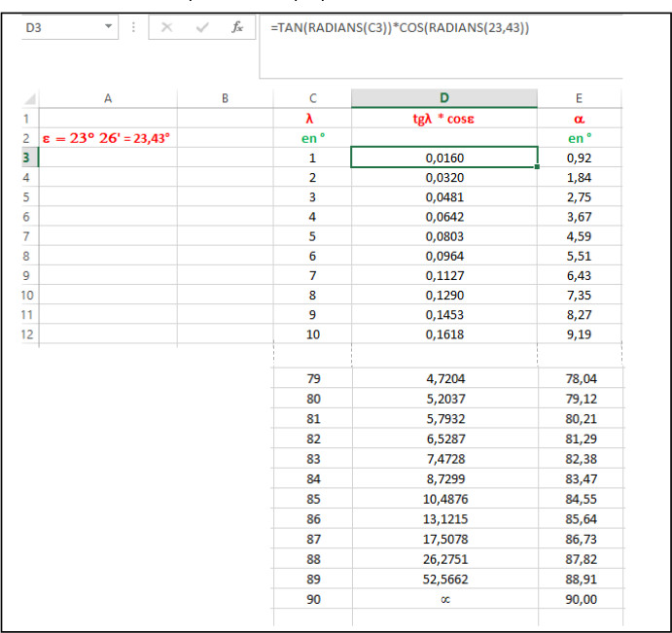Expand the Name Box dropdown arrow
672x633 pixels.
point(108,28)
